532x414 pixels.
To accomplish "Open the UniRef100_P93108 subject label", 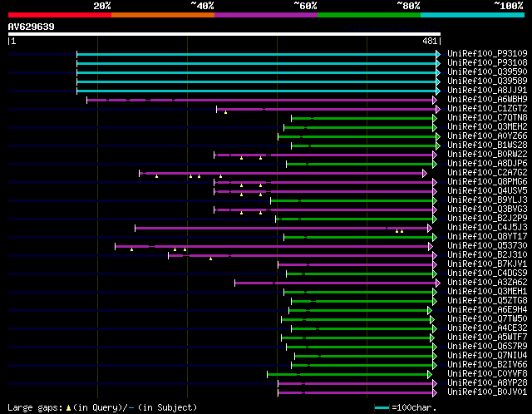I will tap(487, 63).
